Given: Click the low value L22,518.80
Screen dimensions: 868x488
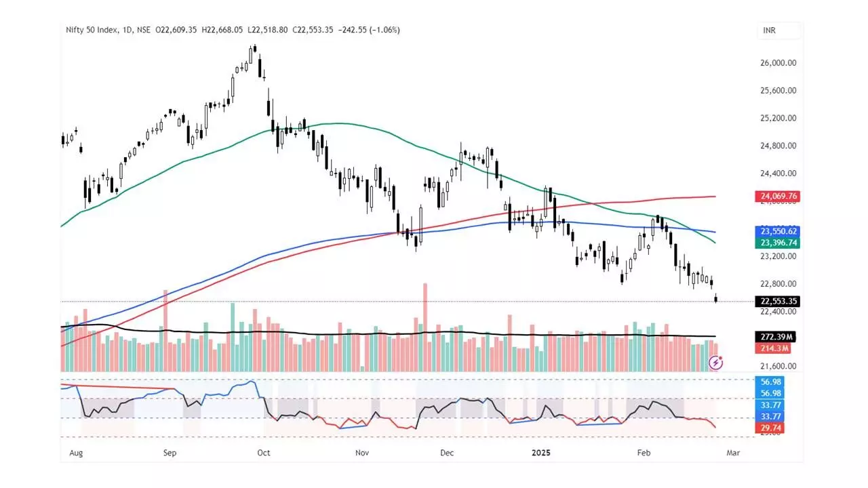Looking at the screenshot, I should pyautogui.click(x=267, y=30).
